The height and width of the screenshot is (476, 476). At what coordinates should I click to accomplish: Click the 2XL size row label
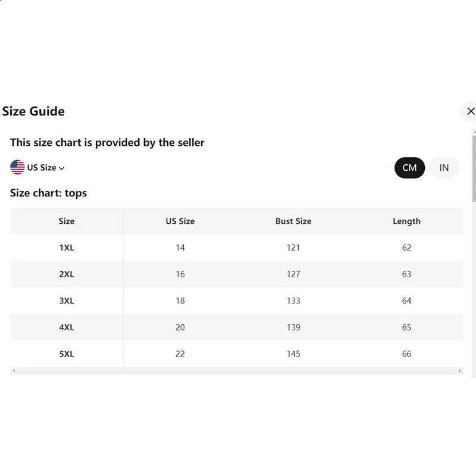click(x=67, y=274)
